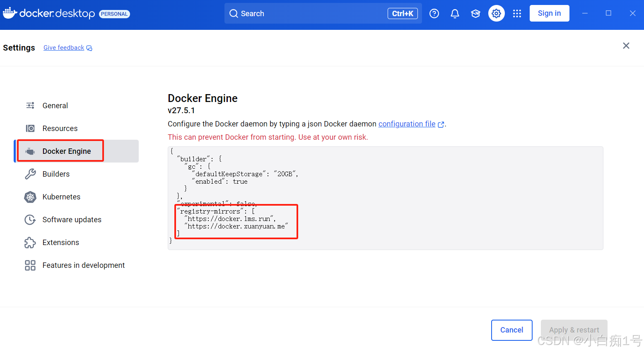Click the search magnifier icon
The width and height of the screenshot is (644, 352).
pos(234,14)
